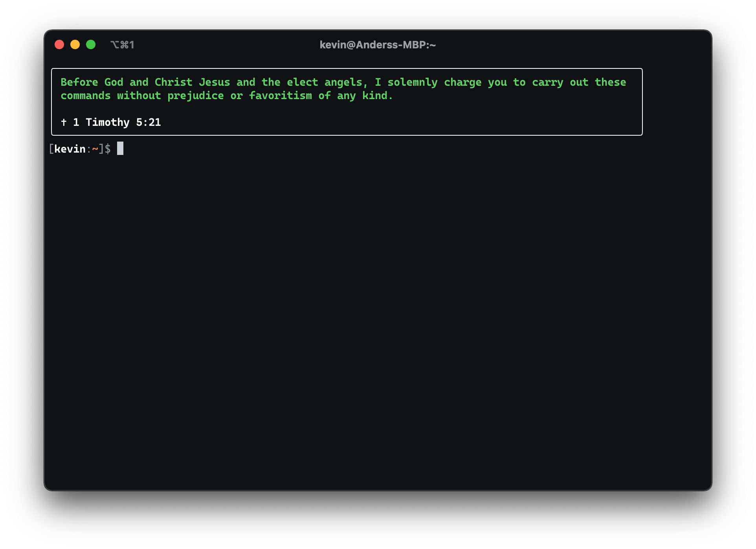756x549 pixels.
Task: Click the cross symbol before 1 Timothy
Action: 64,122
